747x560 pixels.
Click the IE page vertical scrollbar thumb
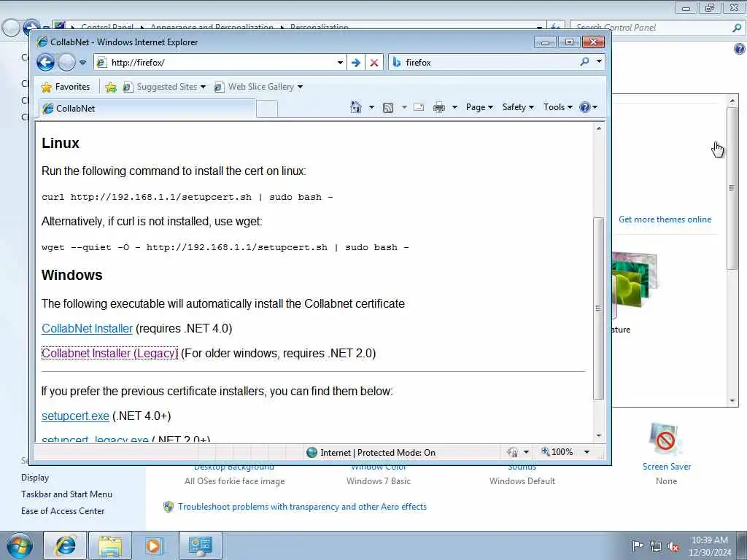coord(598,308)
